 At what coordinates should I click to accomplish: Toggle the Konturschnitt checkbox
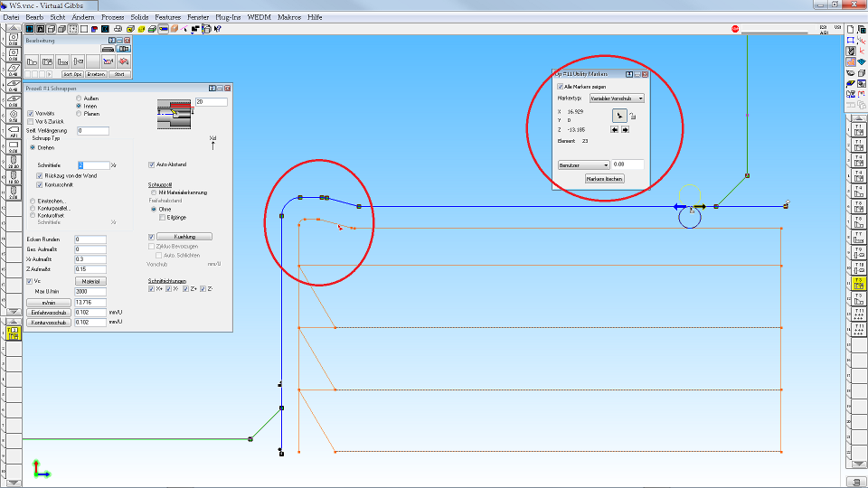(39, 184)
